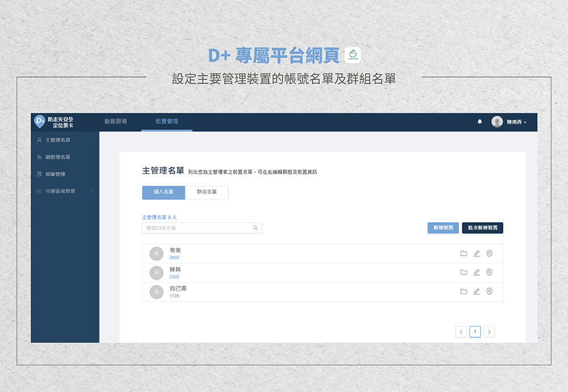Open 按鍵管理 in the sidebar
Image resolution: width=568 pixels, height=392 pixels.
56,174
